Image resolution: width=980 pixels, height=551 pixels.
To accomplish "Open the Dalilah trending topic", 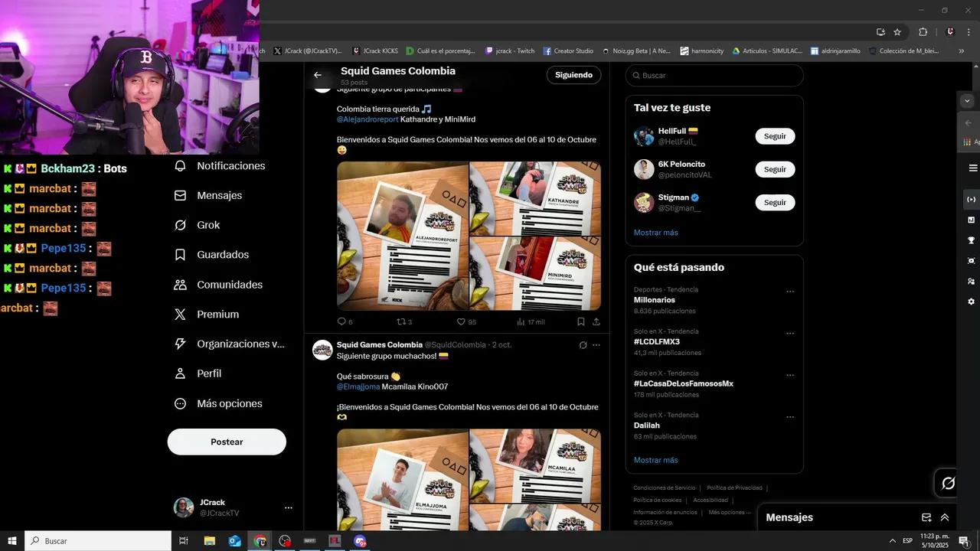I will click(x=647, y=425).
